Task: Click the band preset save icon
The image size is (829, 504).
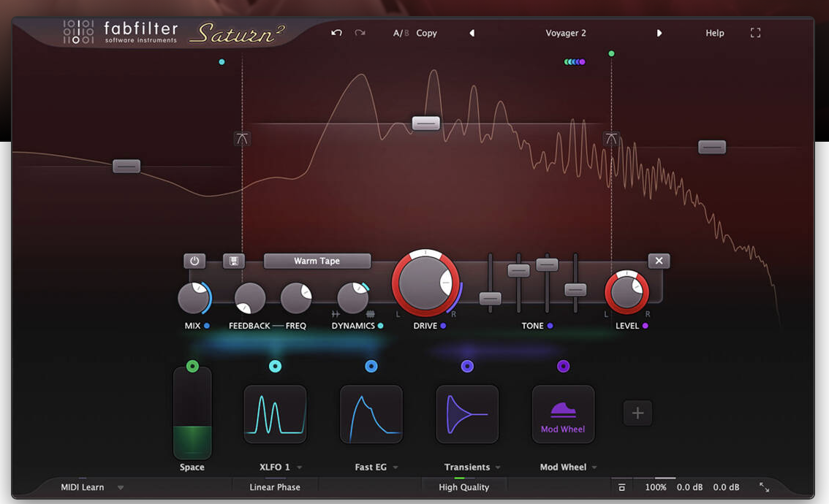Action: [x=234, y=261]
